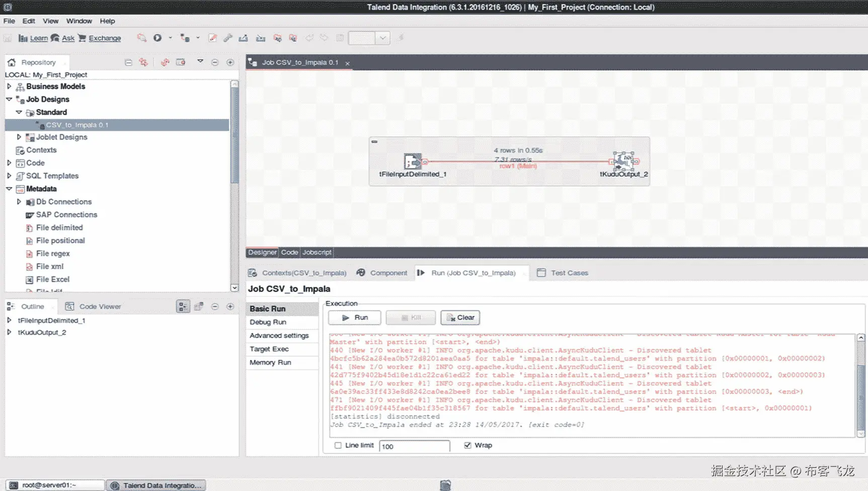Expand the Joblet Designs node
Screen dimensions: 868x491
pos(19,137)
